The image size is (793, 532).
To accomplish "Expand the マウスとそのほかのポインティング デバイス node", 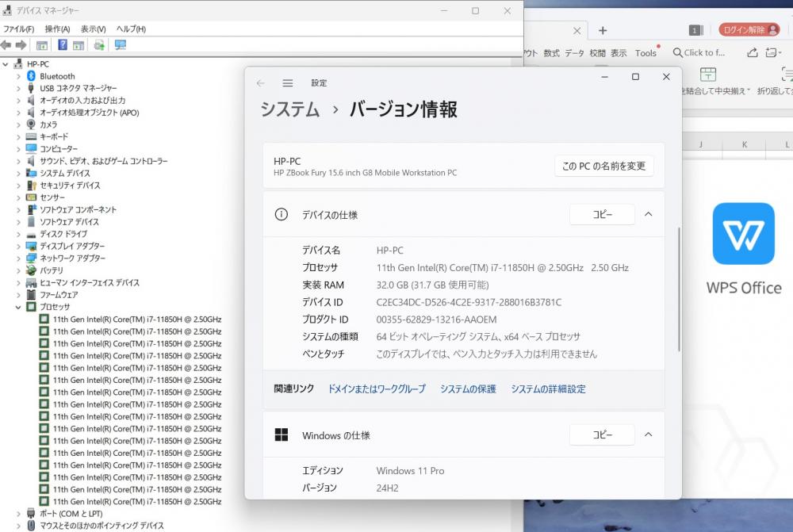I will 18,526.
